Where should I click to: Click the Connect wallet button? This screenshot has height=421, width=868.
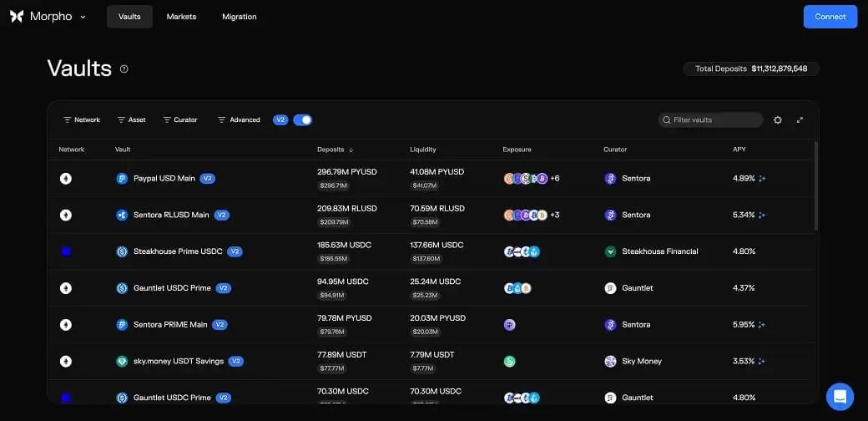tap(830, 17)
